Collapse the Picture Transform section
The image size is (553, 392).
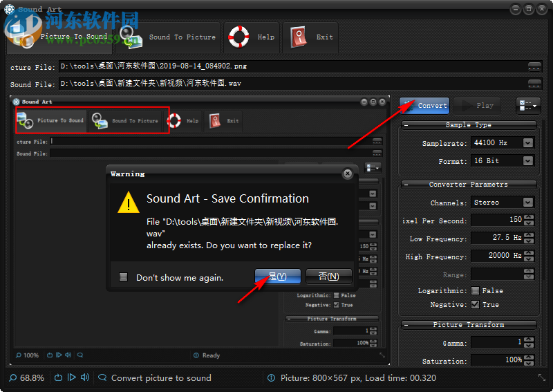(x=406, y=325)
